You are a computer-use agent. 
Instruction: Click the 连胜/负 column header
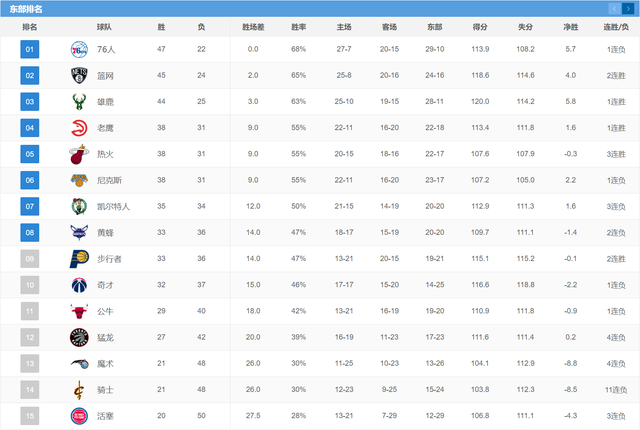[x=616, y=27]
